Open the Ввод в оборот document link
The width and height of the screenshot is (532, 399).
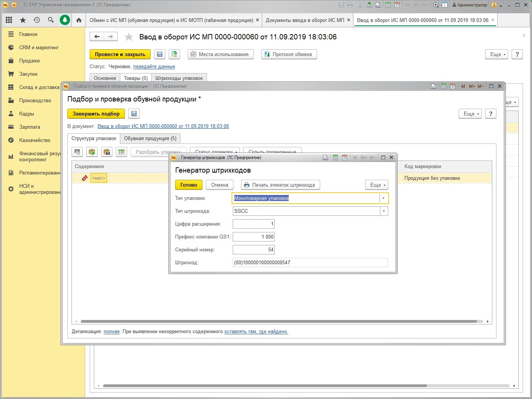tap(163, 126)
